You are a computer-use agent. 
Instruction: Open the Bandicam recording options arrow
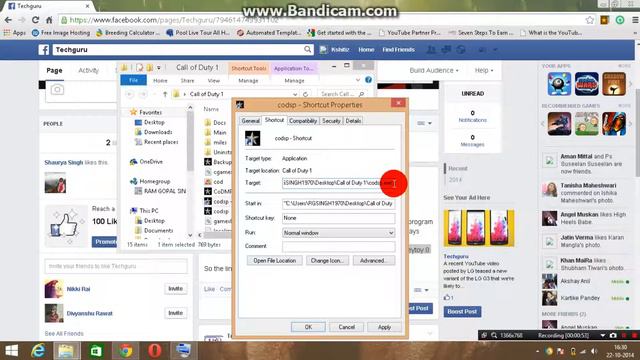click(602, 335)
